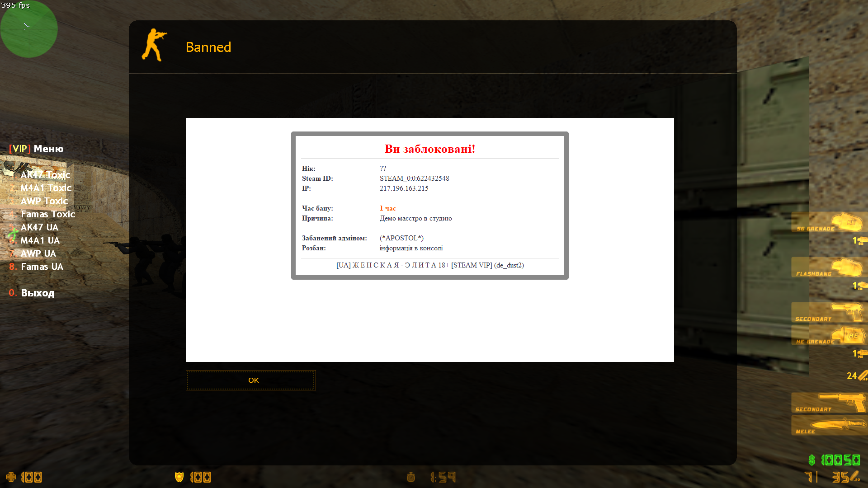This screenshot has width=868, height=488.
Task: Click the admin name (*APOSTOL*)
Action: point(401,238)
